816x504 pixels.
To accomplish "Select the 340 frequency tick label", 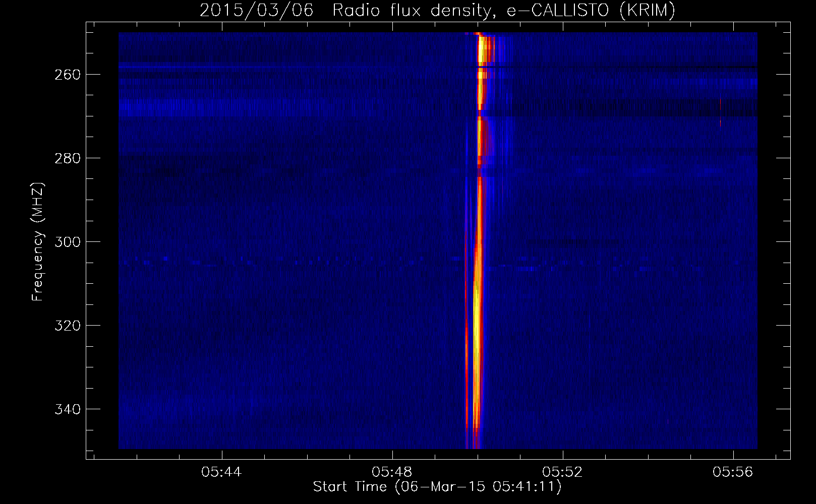I will 68,409.
